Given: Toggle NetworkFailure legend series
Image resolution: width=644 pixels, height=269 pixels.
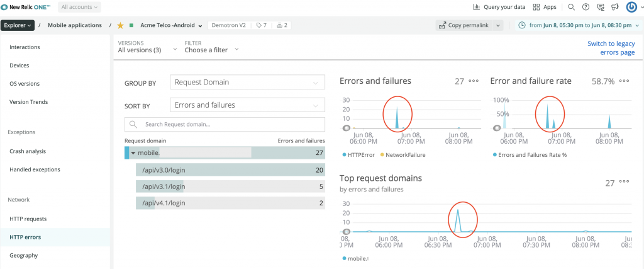Looking at the screenshot, I should [x=403, y=155].
